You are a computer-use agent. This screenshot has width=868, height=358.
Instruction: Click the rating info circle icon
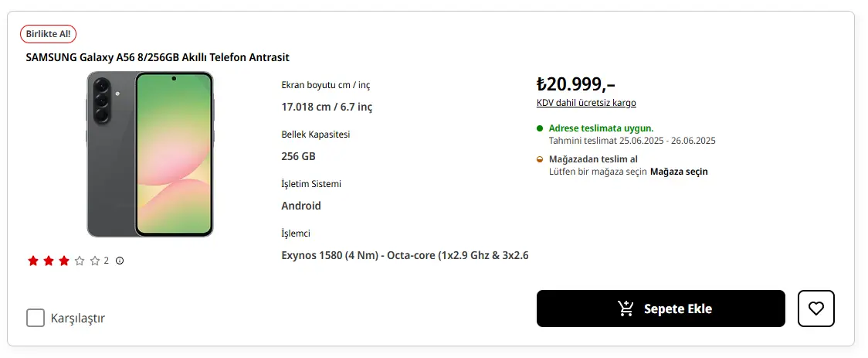[120, 261]
